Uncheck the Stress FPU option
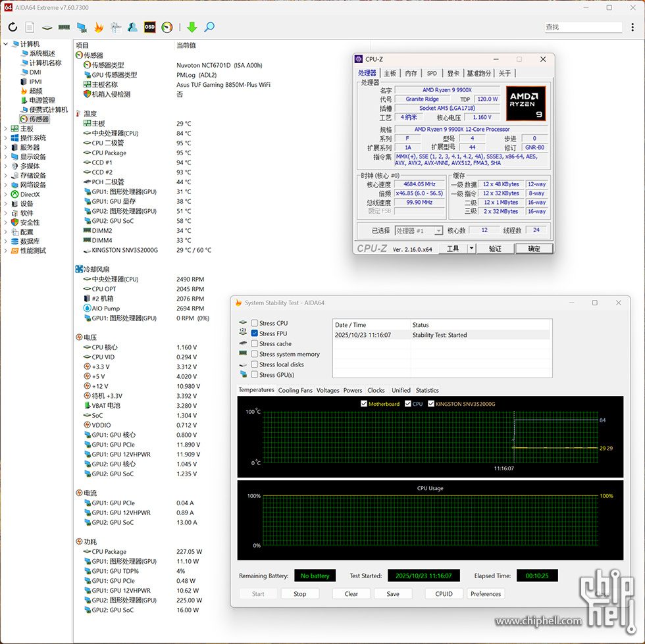Image resolution: width=645 pixels, height=644 pixels. click(x=255, y=334)
